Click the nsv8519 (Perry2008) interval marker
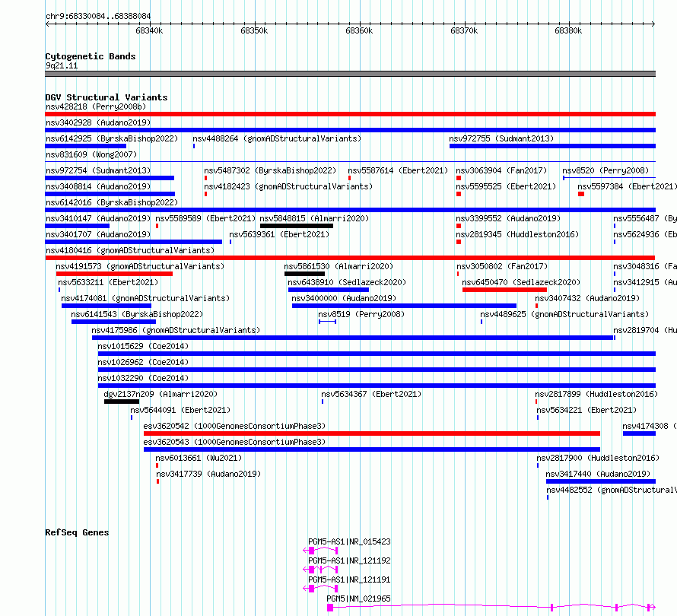 [x=327, y=322]
